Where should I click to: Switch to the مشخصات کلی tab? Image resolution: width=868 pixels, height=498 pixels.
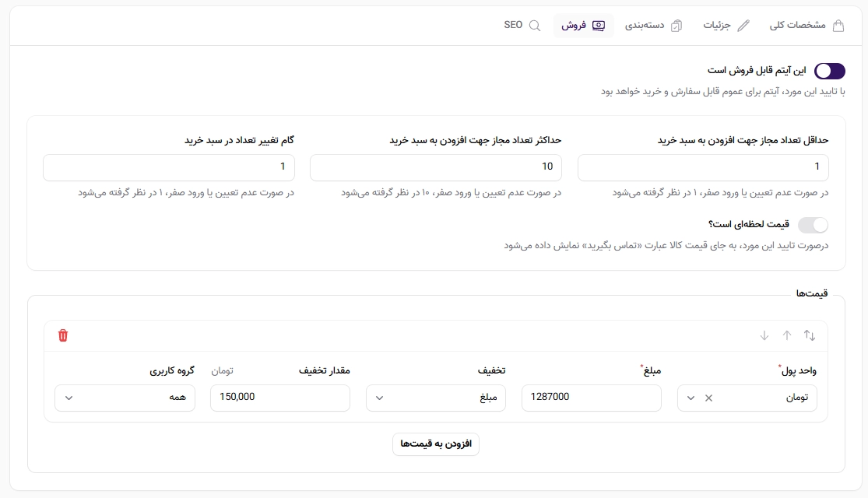tap(807, 26)
